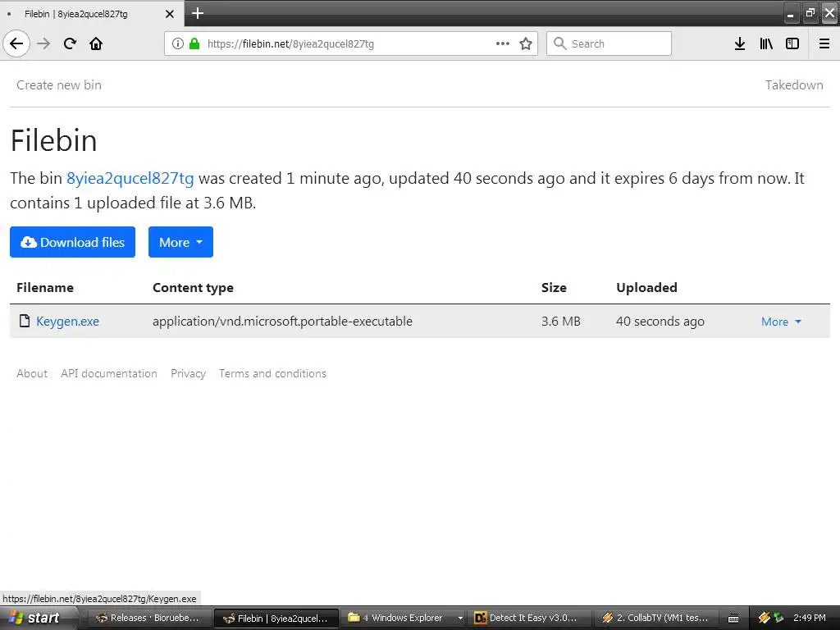The width and height of the screenshot is (840, 630).
Task: Click the Keygen.exe file document icon
Action: 24,321
